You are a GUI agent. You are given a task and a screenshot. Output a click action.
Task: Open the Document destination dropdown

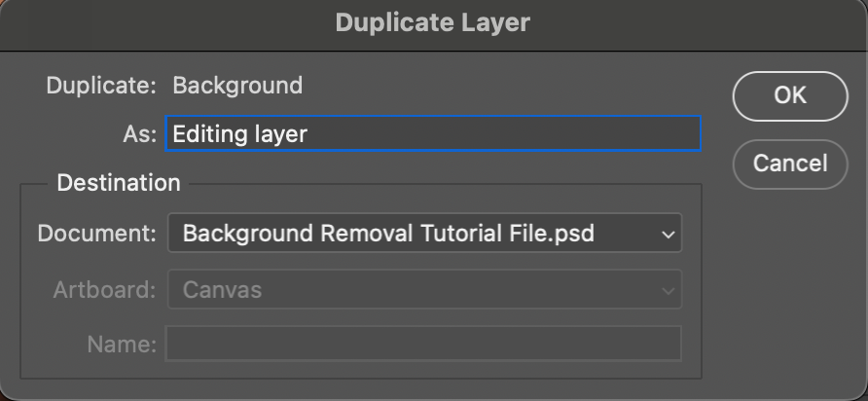tap(424, 234)
